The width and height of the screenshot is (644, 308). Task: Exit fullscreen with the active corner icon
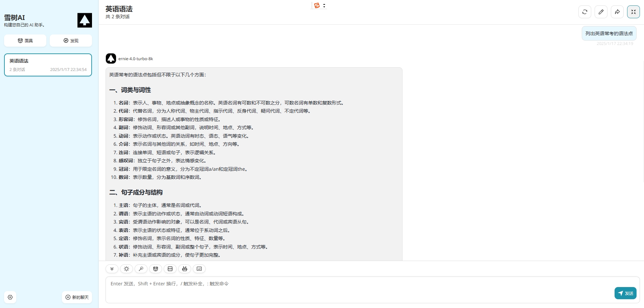(x=634, y=11)
